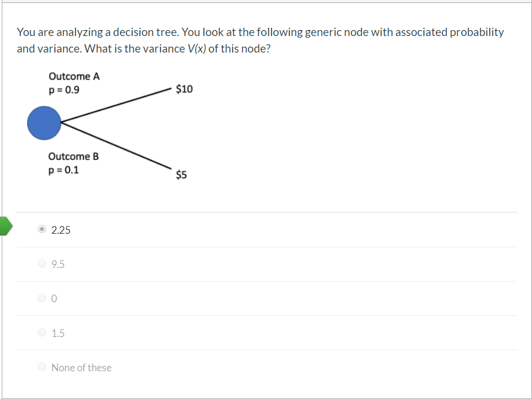Viewport: 532px width, 399px height.
Task: Click the Outcome B label
Action: [x=74, y=156]
